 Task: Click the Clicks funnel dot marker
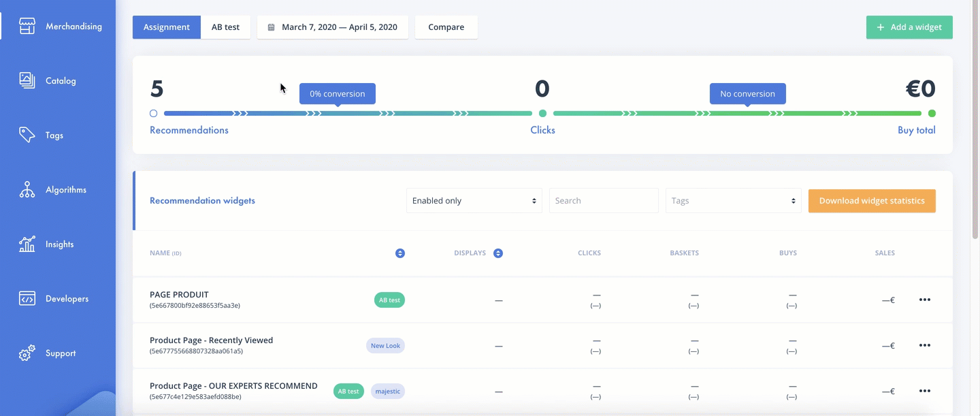[x=542, y=114]
